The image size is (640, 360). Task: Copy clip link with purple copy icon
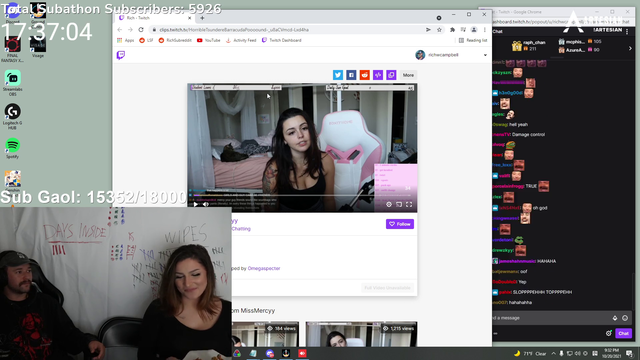tap(391, 75)
